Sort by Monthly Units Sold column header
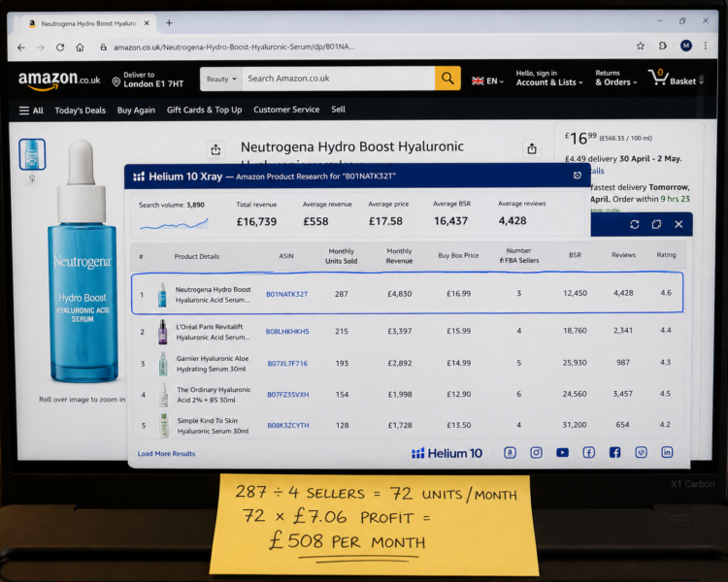The image size is (728, 582). coord(342,256)
